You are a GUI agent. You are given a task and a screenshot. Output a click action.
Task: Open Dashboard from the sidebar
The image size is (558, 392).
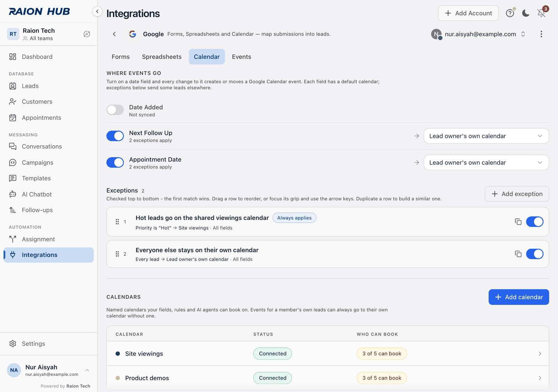[x=48, y=57]
